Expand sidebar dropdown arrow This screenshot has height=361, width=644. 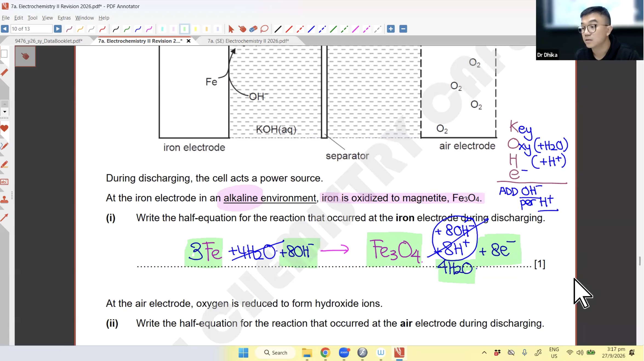5,112
